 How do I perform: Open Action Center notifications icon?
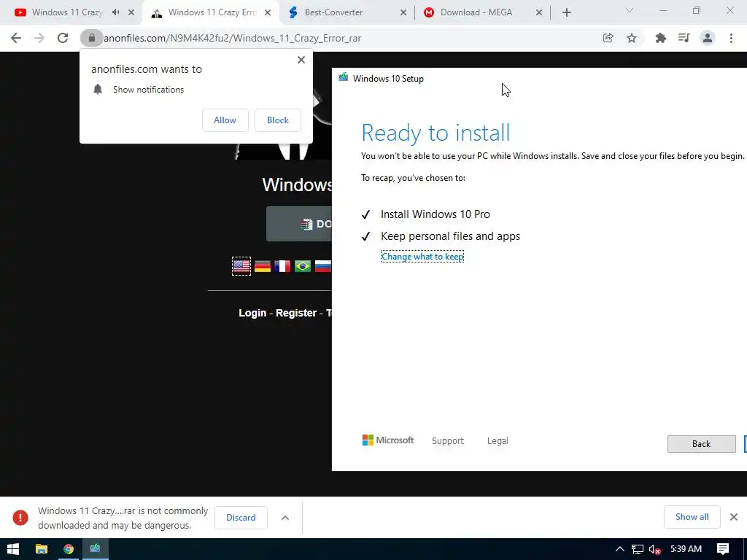723,549
